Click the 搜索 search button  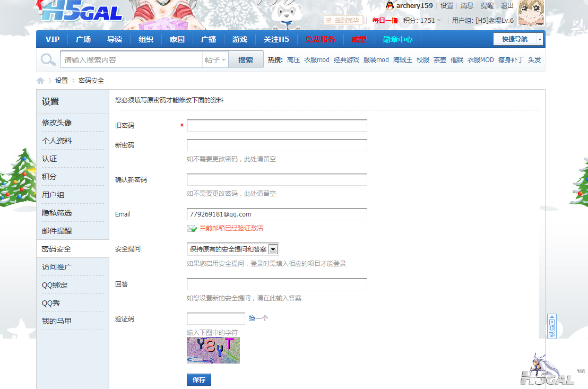246,60
